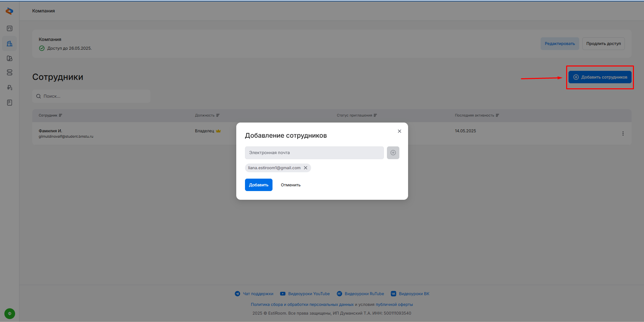644x322 pixels.
Task: Click Отменить in the dialog
Action: pyautogui.click(x=291, y=185)
